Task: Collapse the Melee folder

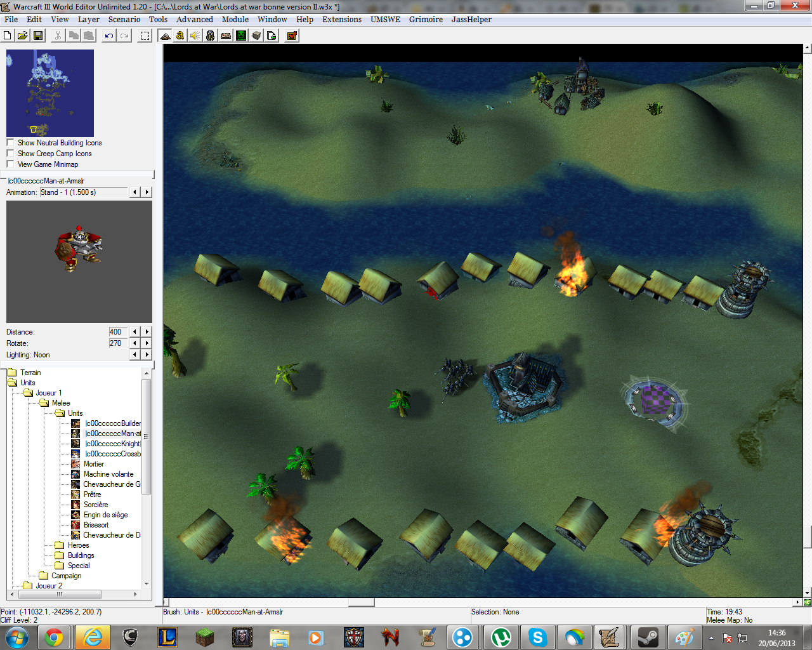Action: point(61,403)
